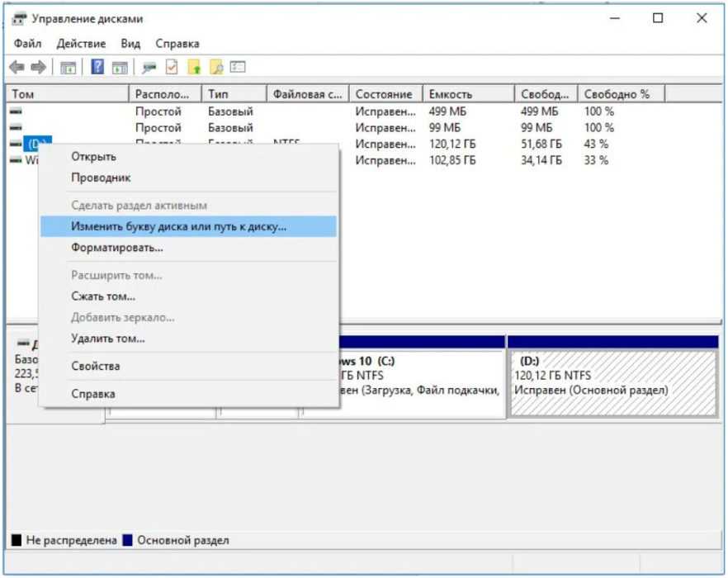The height and width of the screenshot is (578, 728).
Task: Open the Действие menu in menu bar
Action: (x=81, y=43)
